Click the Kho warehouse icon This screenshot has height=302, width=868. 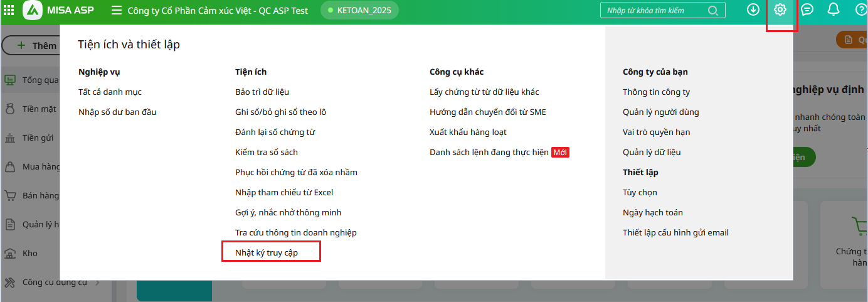11,253
